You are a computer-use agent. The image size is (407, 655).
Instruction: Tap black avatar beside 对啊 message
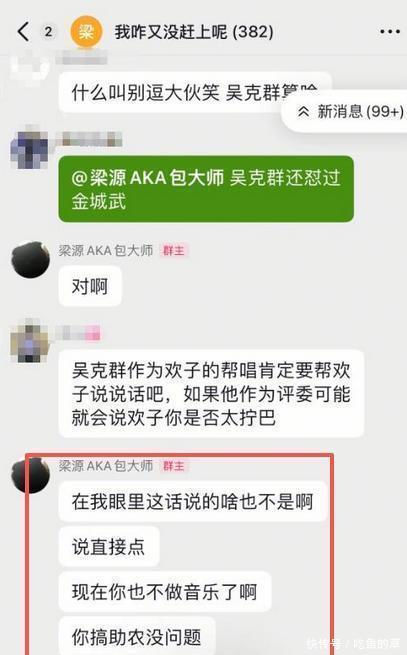(x=31, y=259)
